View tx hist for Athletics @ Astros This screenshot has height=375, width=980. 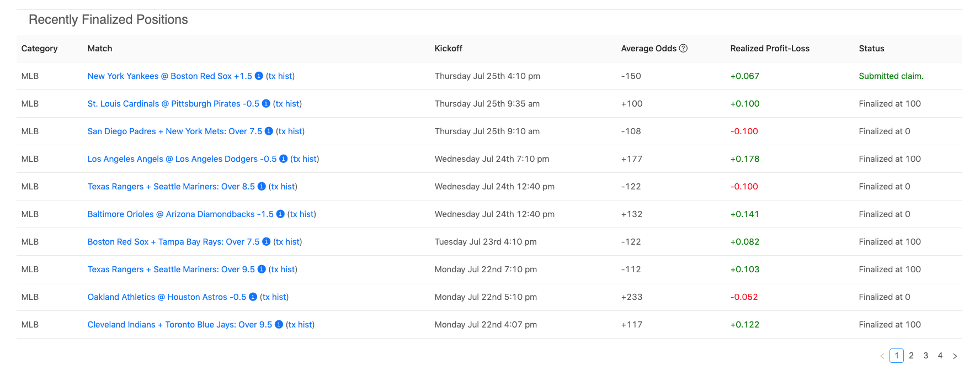274,297
